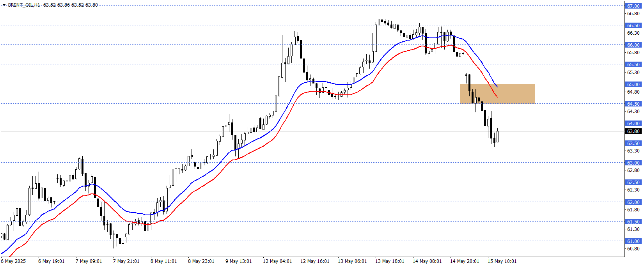
Task: Click the 7 May 21:01 time label
Action: tap(126, 261)
